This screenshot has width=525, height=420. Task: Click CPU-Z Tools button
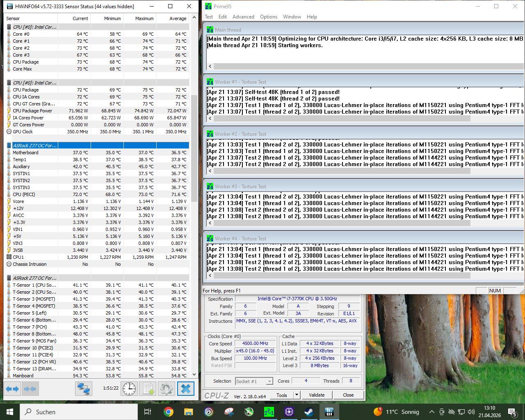click(282, 395)
